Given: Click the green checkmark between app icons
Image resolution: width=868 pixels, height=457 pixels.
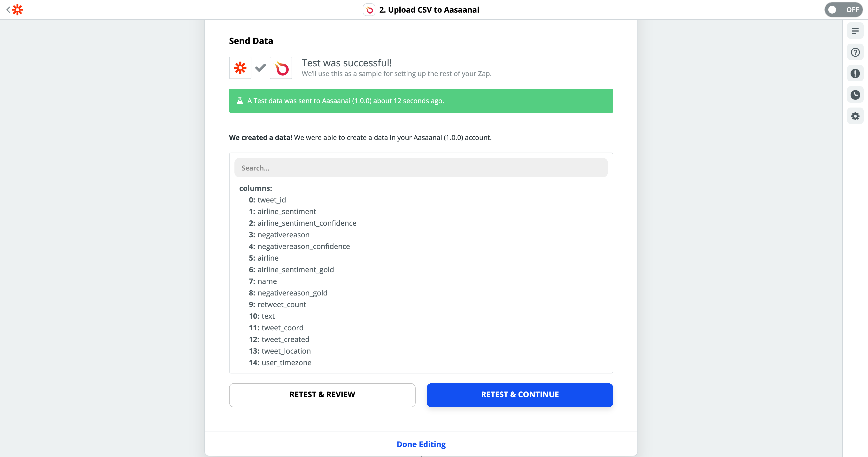Looking at the screenshot, I should coord(260,68).
